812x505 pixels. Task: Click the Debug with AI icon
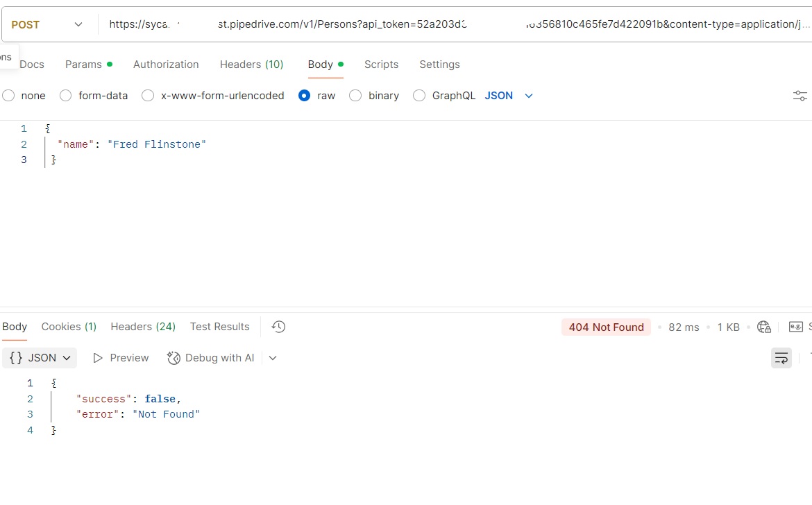pos(174,358)
